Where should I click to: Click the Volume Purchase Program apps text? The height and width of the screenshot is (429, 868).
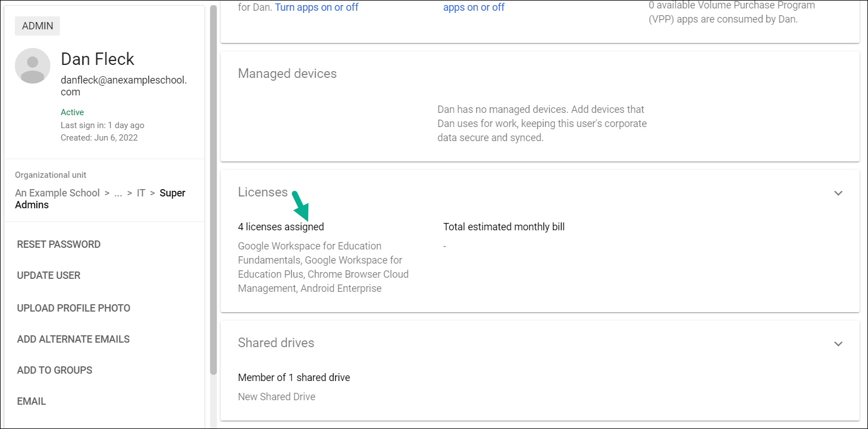click(x=732, y=12)
